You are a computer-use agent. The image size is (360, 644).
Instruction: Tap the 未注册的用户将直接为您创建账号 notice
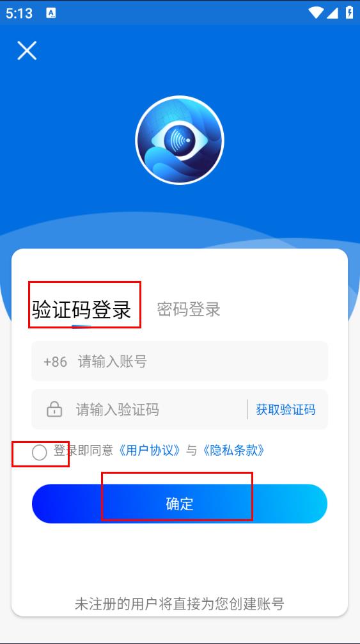pyautogui.click(x=180, y=604)
